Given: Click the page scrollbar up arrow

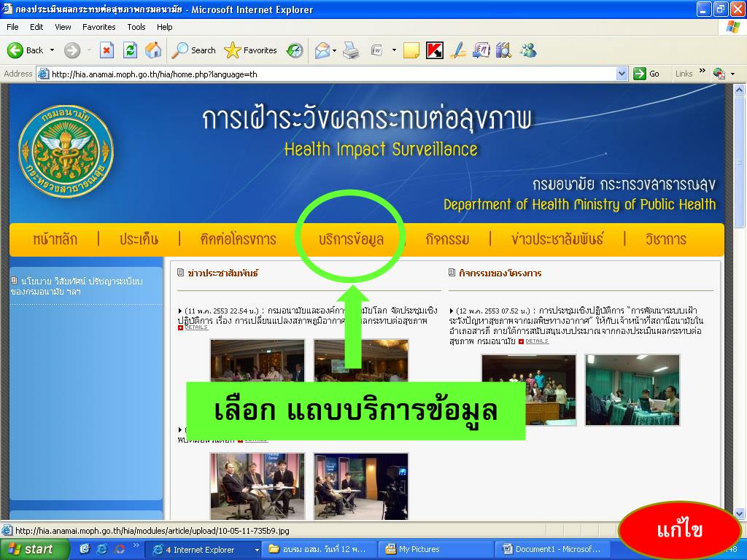Looking at the screenshot, I should point(740,90).
